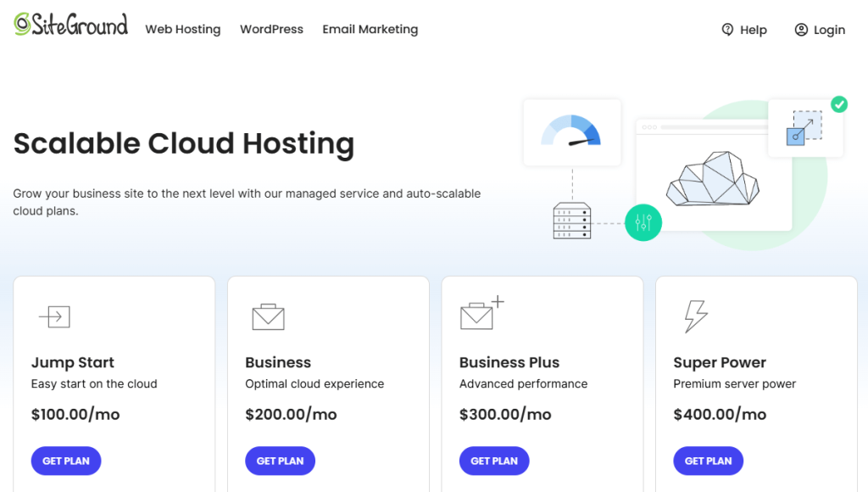Screen dimensions: 868x492
Task: Click the Super Power lightning bolt icon
Action: click(696, 316)
